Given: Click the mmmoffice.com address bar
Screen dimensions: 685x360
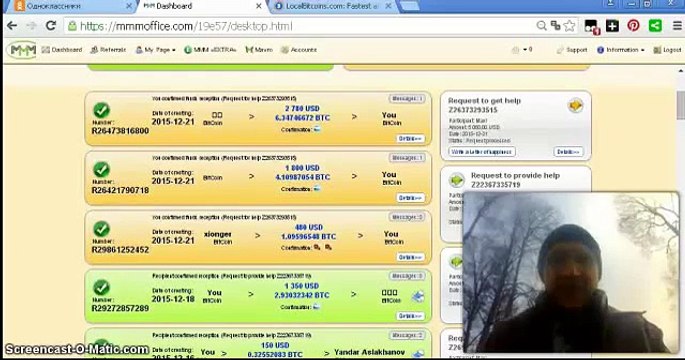Looking at the screenshot, I should coord(301,26).
